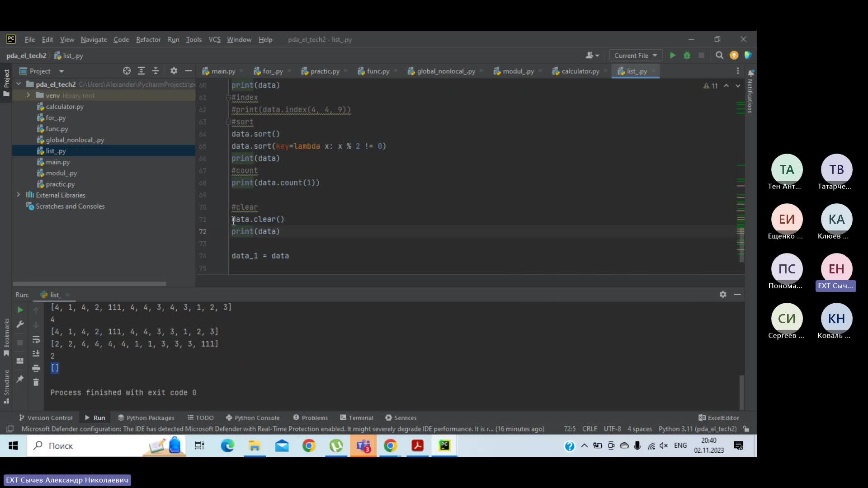Expand all in Project panel toolbar
This screenshot has width=868, height=488.
[x=141, y=71]
